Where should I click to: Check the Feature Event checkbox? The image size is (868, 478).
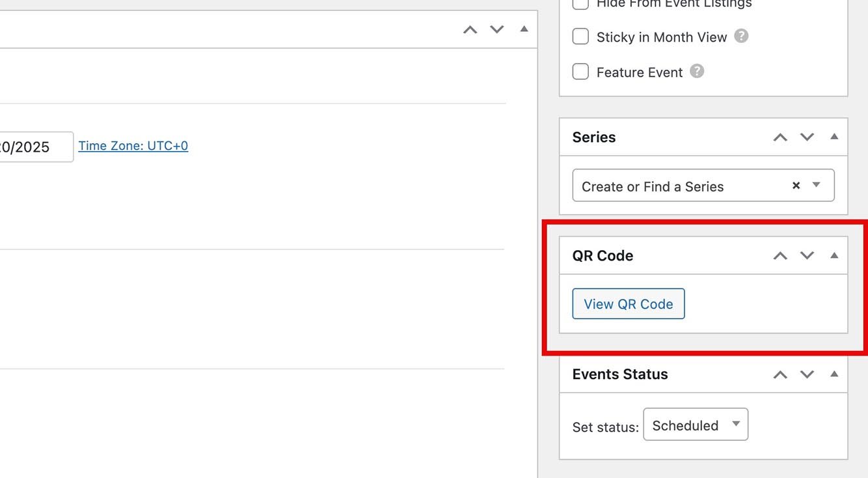click(x=580, y=72)
